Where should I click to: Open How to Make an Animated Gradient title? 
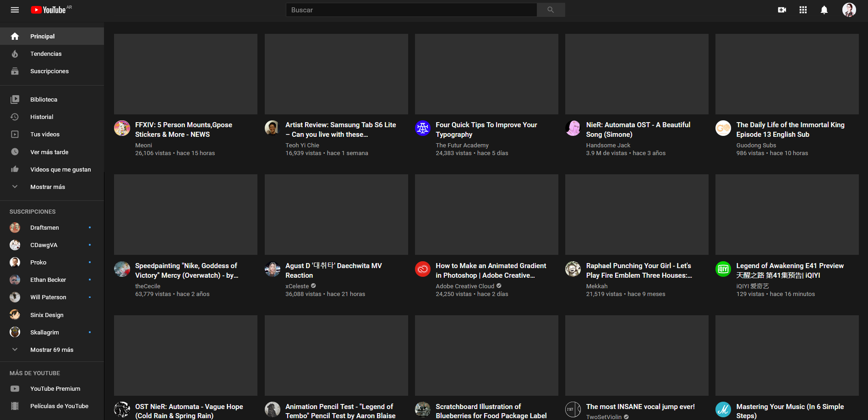(x=491, y=270)
